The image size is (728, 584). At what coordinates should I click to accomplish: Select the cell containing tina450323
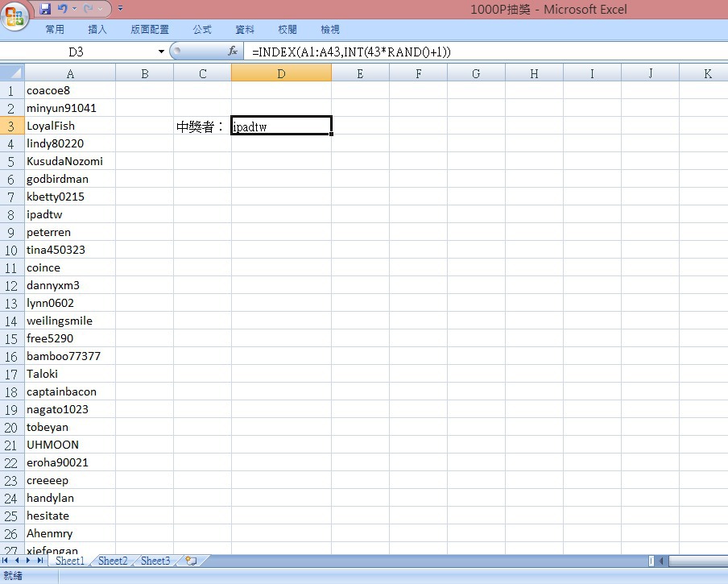click(70, 250)
